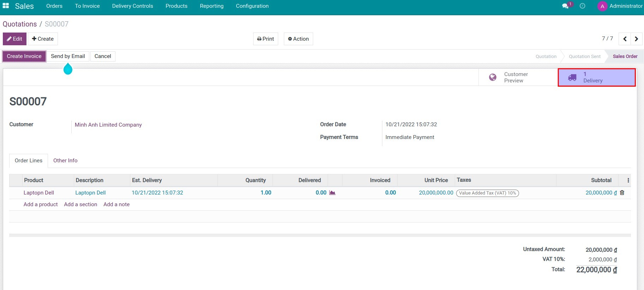This screenshot has height=290, width=644.
Task: Open the conversations chat icon
Action: (x=565, y=6)
